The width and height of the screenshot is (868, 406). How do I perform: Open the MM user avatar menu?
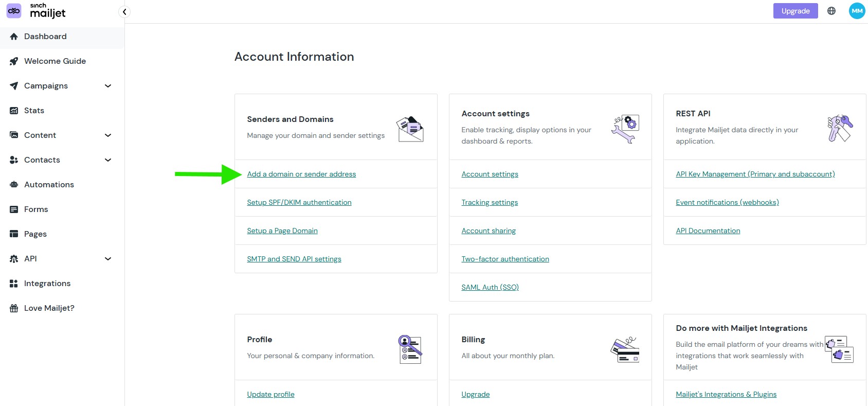(x=857, y=11)
